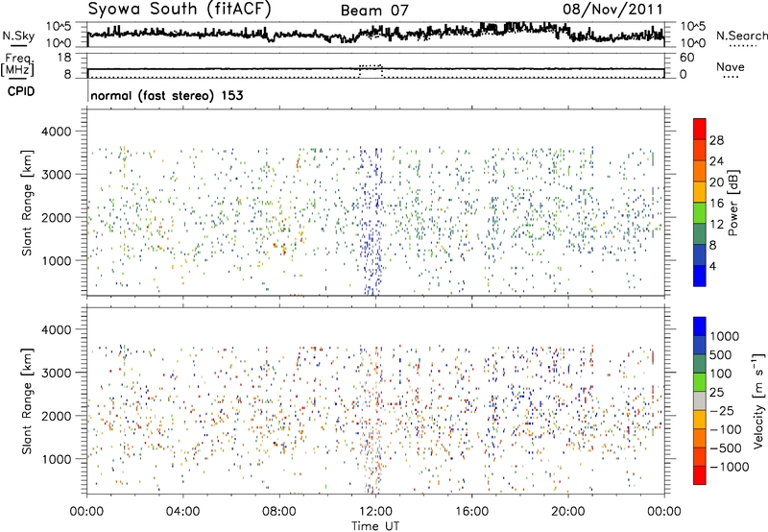Viewport: 768px width, 532px height.
Task: Click the 'Freq. [MHz]' axis label
Action: [x=17, y=64]
